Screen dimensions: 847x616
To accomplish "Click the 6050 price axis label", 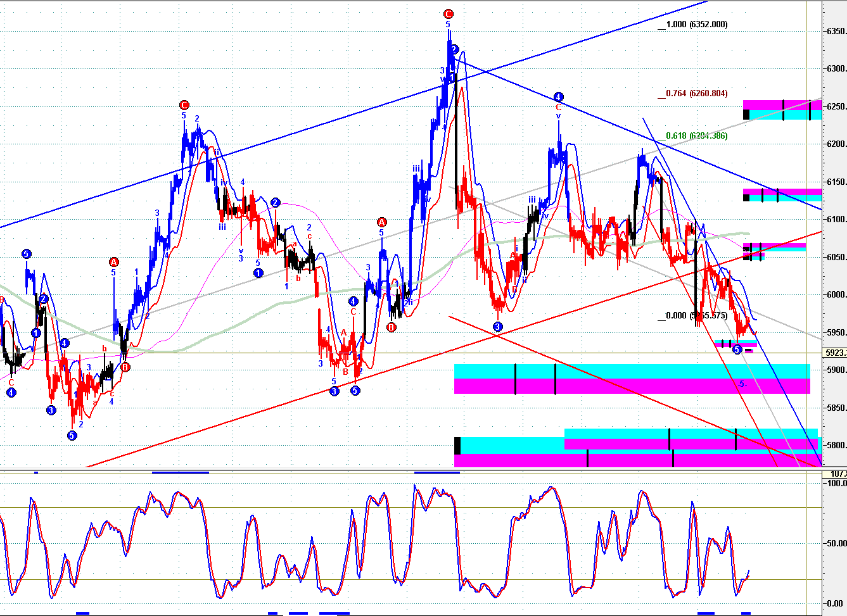I will pos(836,258).
